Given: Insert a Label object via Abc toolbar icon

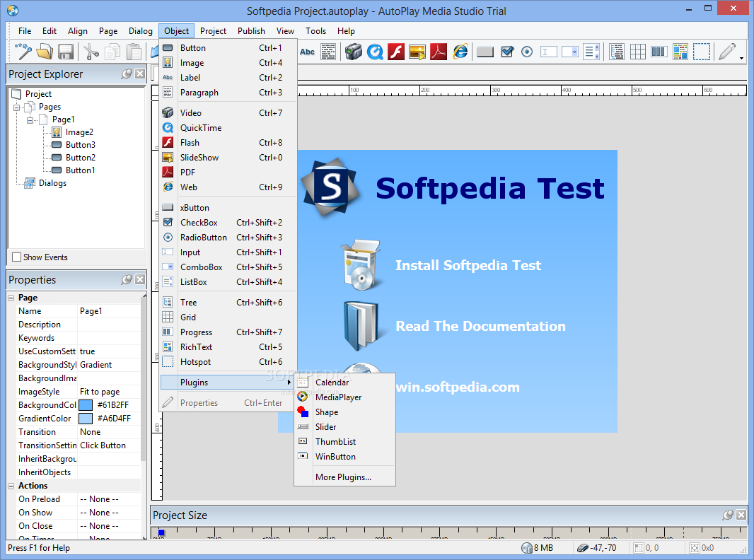Looking at the screenshot, I should click(307, 52).
